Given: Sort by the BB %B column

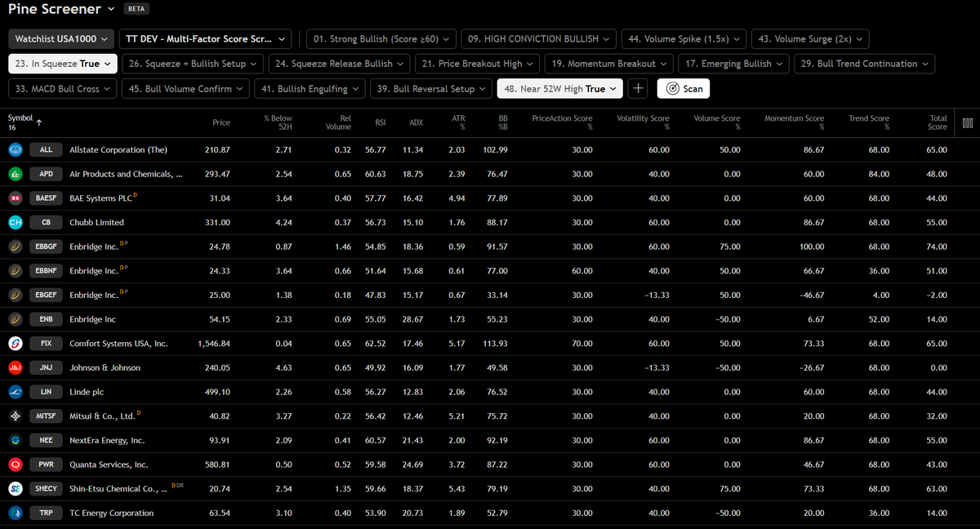Looking at the screenshot, I should tap(502, 122).
